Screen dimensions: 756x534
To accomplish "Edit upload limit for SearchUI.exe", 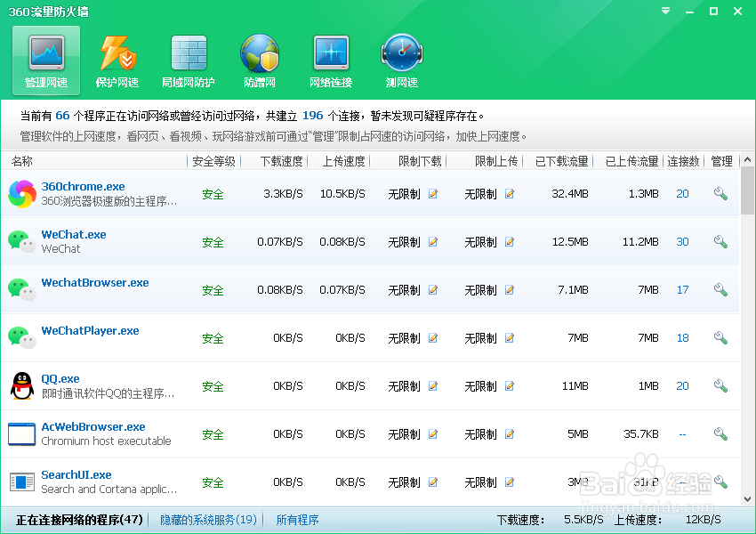I will tap(509, 481).
